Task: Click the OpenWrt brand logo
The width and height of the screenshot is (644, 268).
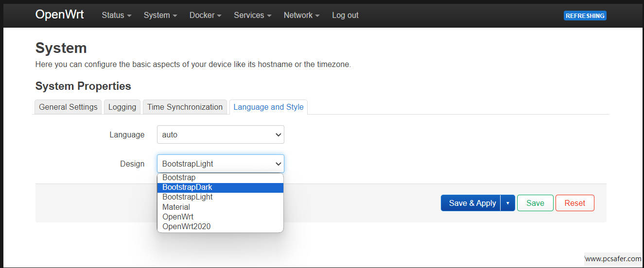Action: tap(59, 15)
